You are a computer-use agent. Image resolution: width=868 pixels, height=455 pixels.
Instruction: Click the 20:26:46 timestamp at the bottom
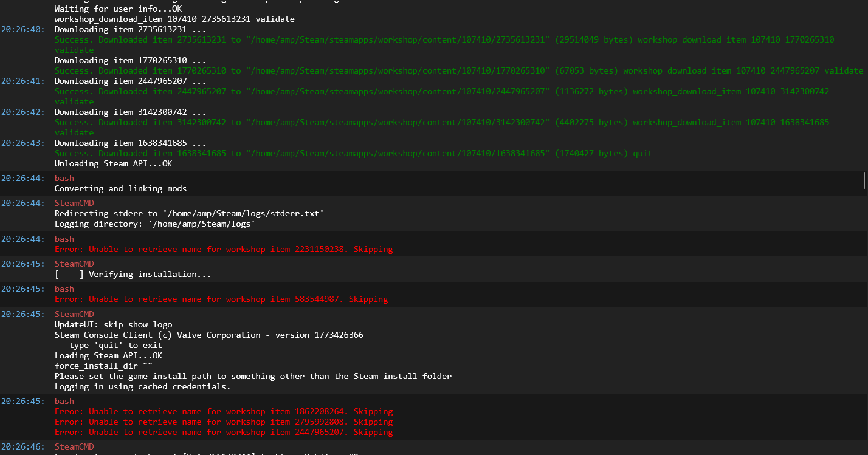pos(22,446)
